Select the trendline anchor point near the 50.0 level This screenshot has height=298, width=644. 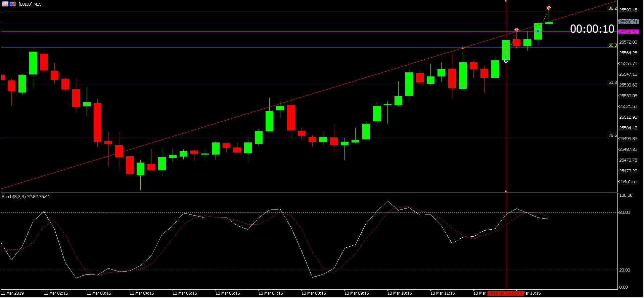click(x=463, y=48)
